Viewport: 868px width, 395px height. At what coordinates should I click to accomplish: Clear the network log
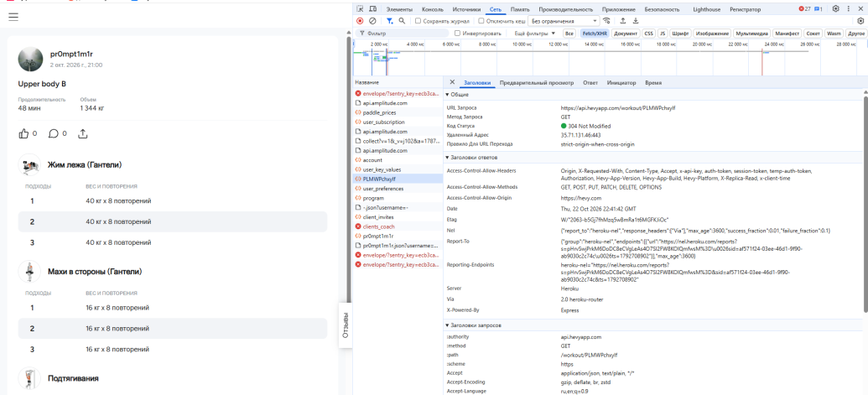(372, 21)
